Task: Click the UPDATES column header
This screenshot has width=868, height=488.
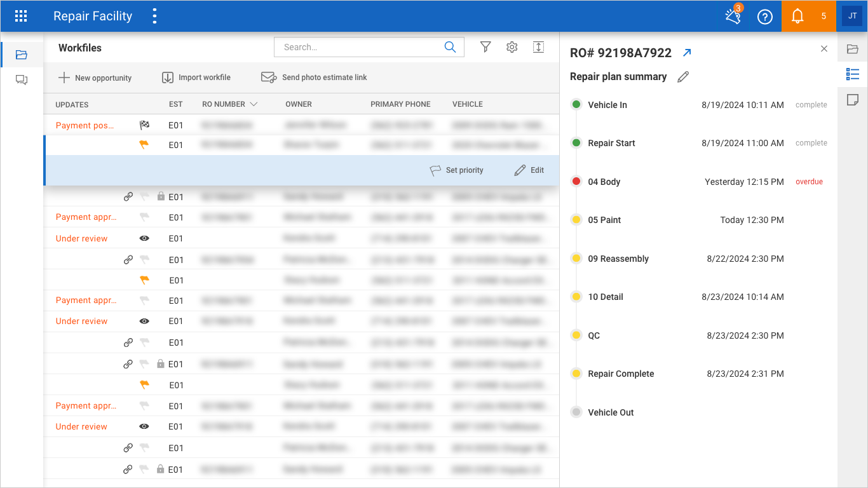Action: (72, 104)
